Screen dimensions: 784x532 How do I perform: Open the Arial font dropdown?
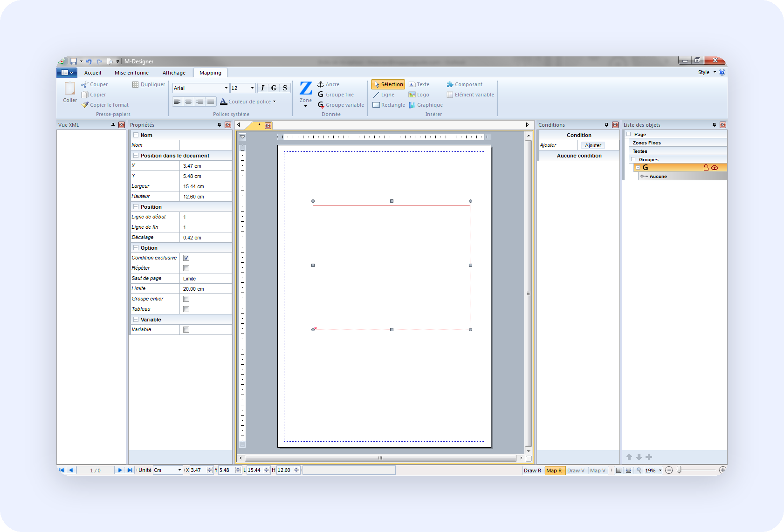tap(226, 88)
